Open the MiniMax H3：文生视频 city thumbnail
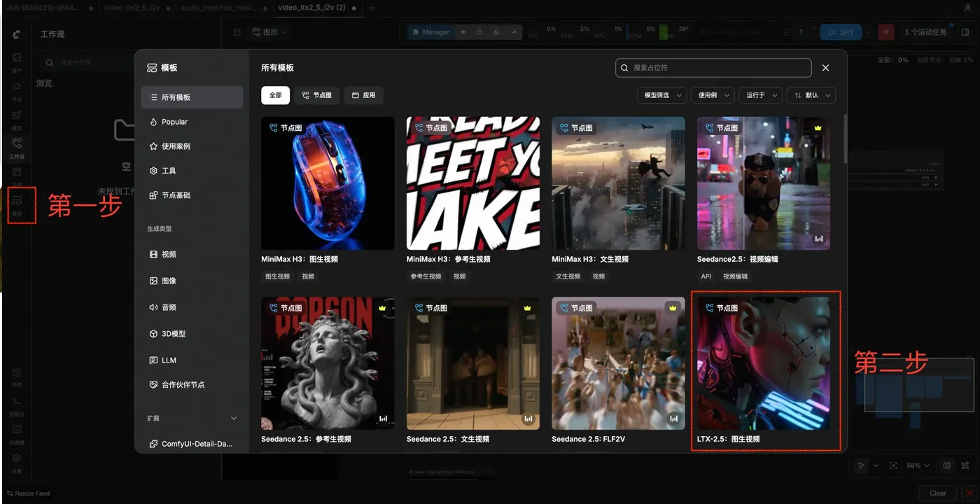Image resolution: width=980 pixels, height=504 pixels. point(618,183)
